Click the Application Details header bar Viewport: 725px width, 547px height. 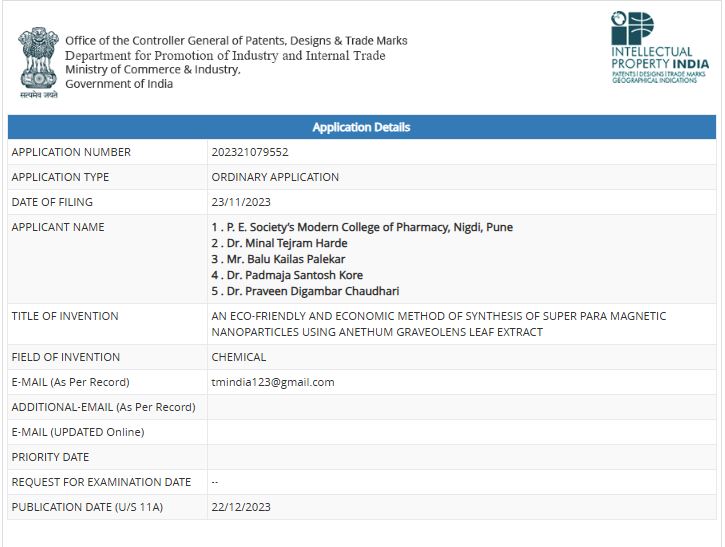click(x=362, y=127)
